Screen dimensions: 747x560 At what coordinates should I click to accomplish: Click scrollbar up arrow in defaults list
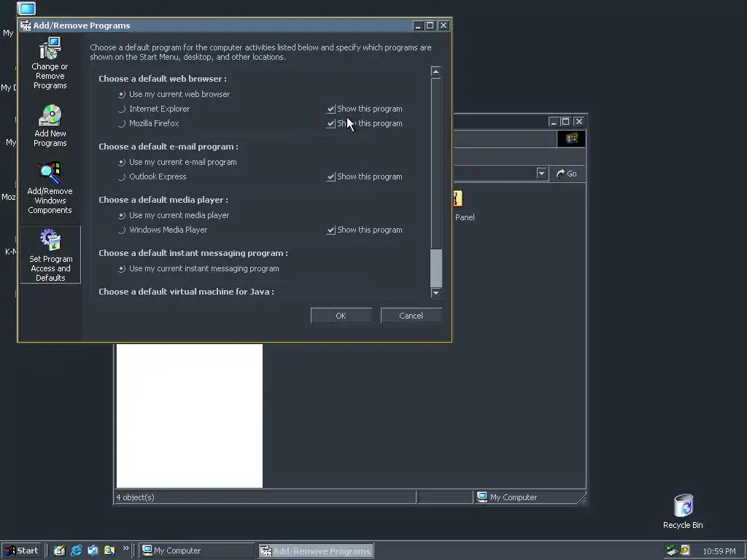click(x=436, y=71)
